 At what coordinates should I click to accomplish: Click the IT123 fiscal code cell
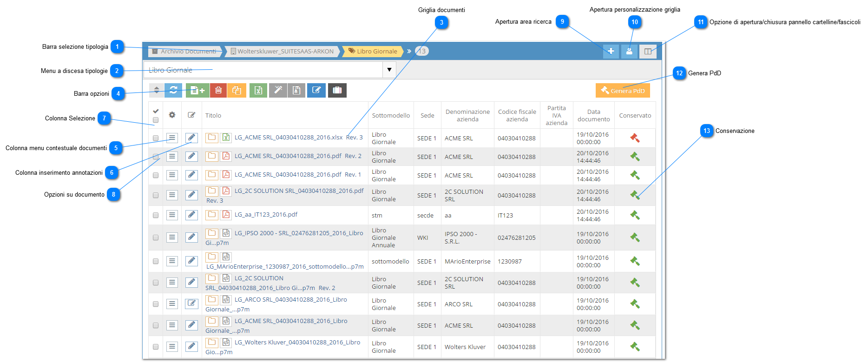(506, 215)
